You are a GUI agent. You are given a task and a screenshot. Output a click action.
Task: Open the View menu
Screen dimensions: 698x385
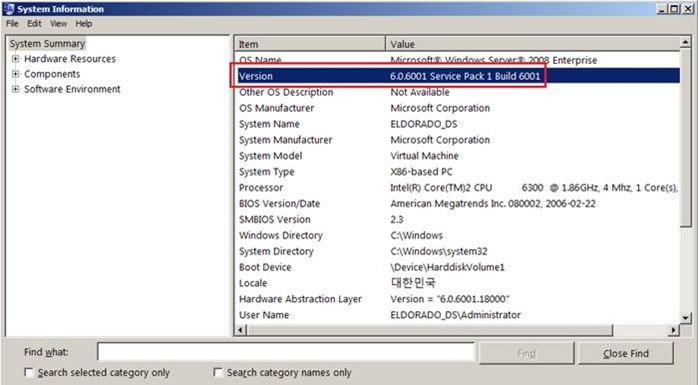(58, 24)
